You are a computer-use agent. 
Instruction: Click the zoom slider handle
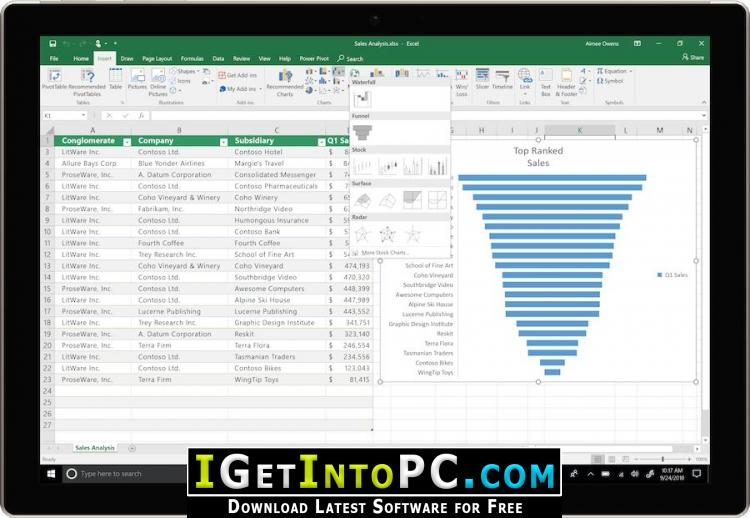[x=662, y=459]
